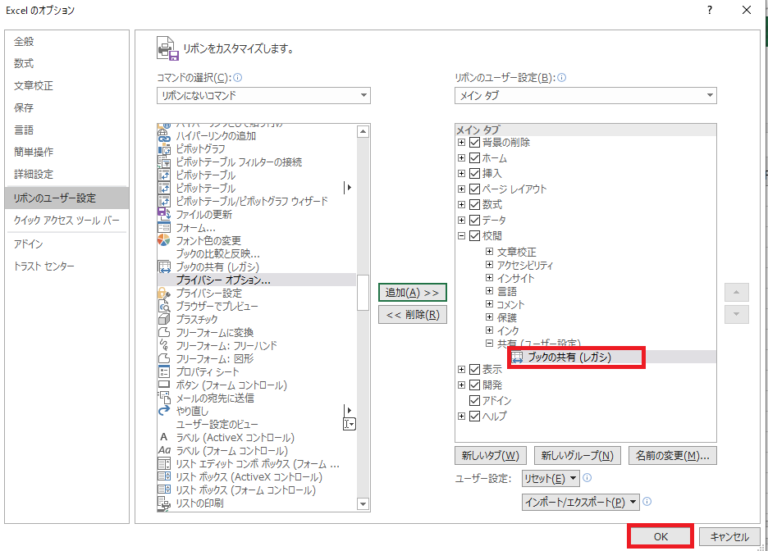768x551 pixels.
Task: Click the Preview in Browser (ブラウザーでプレビュー) icon
Action: pyautogui.click(x=164, y=306)
